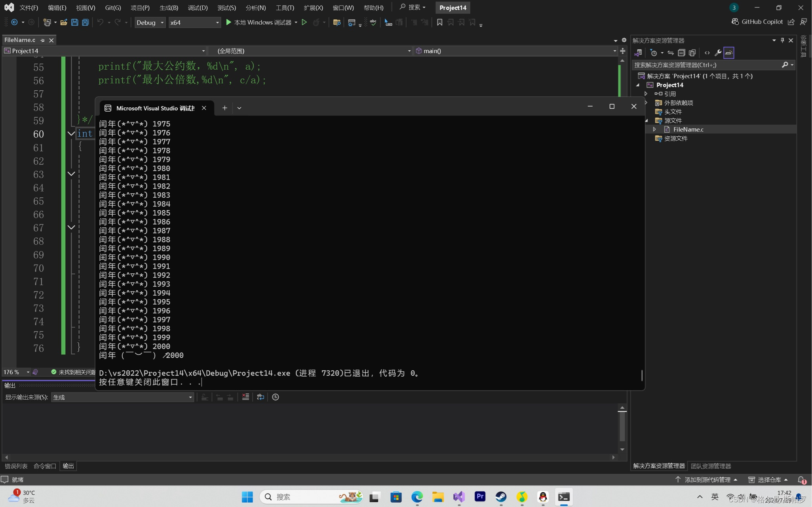Viewport: 812px width, 507px height.
Task: Open Steam from the taskbar
Action: pyautogui.click(x=501, y=497)
